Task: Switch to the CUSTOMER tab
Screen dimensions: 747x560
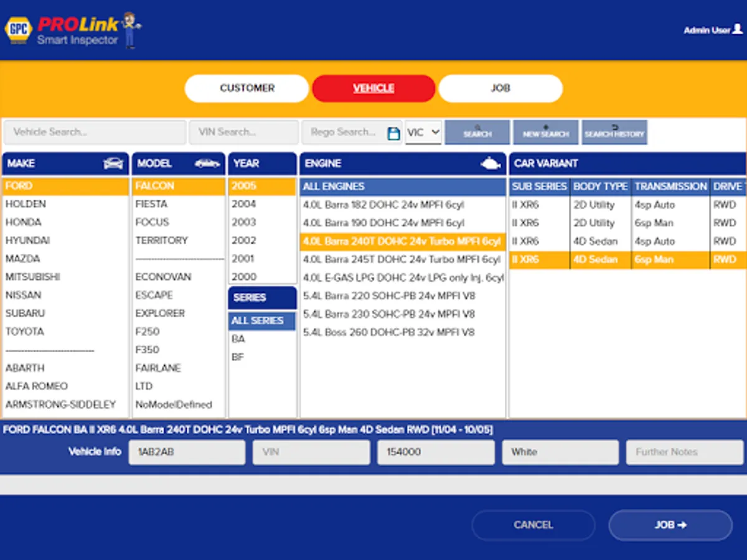Action: point(247,88)
